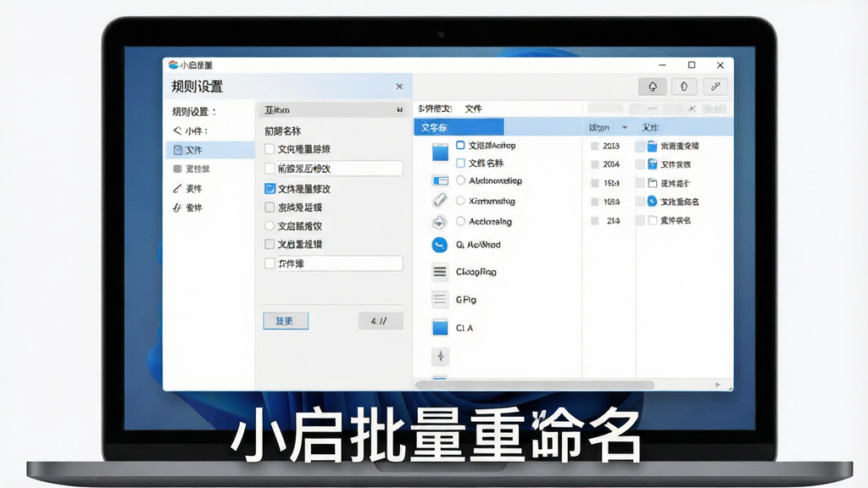Untick the blue checked checkbox in rule options

click(270, 189)
